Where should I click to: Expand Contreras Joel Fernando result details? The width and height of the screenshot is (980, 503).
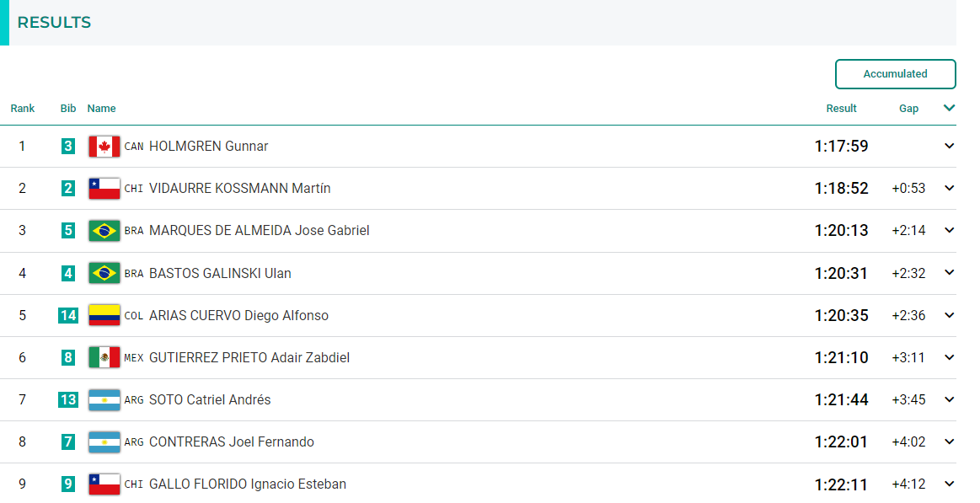(x=949, y=441)
